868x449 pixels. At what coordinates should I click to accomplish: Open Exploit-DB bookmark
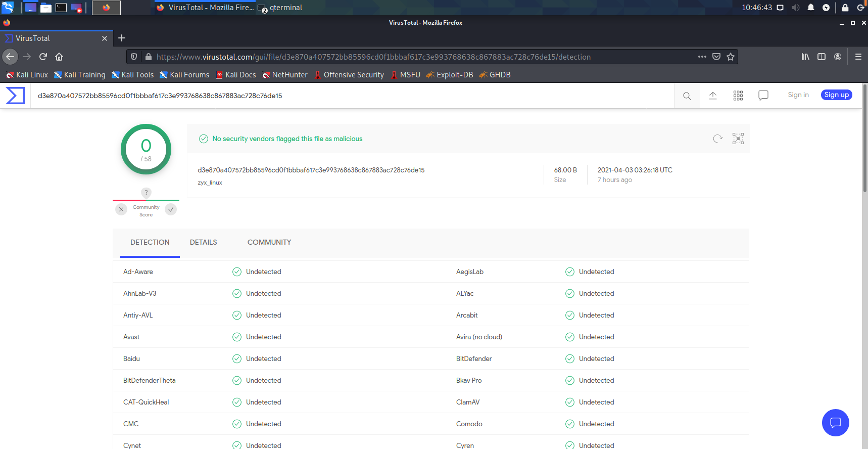click(x=450, y=75)
